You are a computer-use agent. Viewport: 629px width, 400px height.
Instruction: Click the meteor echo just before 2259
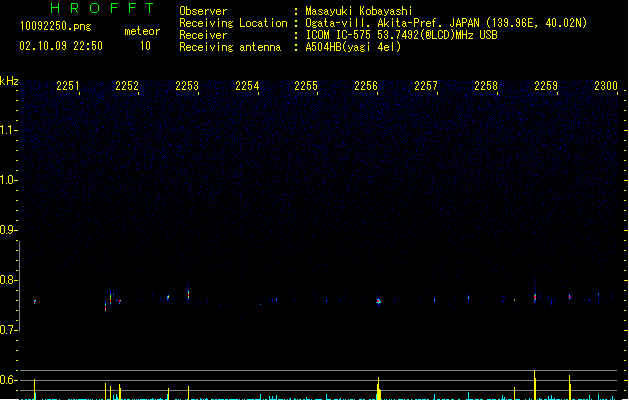[535, 297]
